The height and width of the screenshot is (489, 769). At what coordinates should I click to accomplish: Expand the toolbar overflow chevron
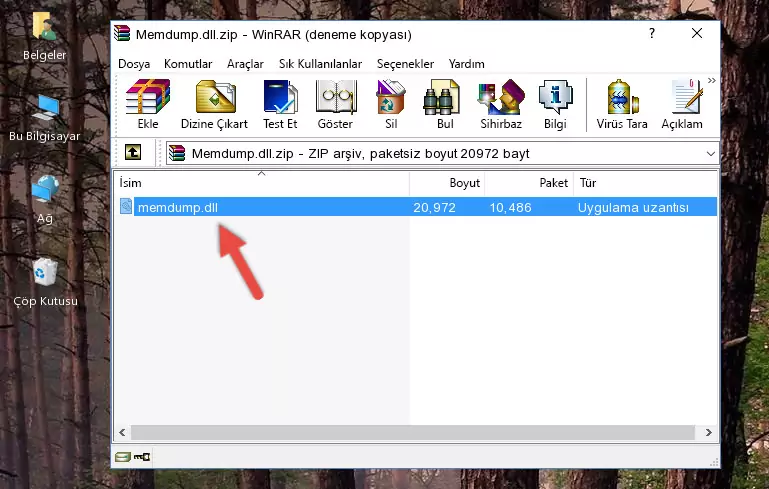(x=712, y=80)
